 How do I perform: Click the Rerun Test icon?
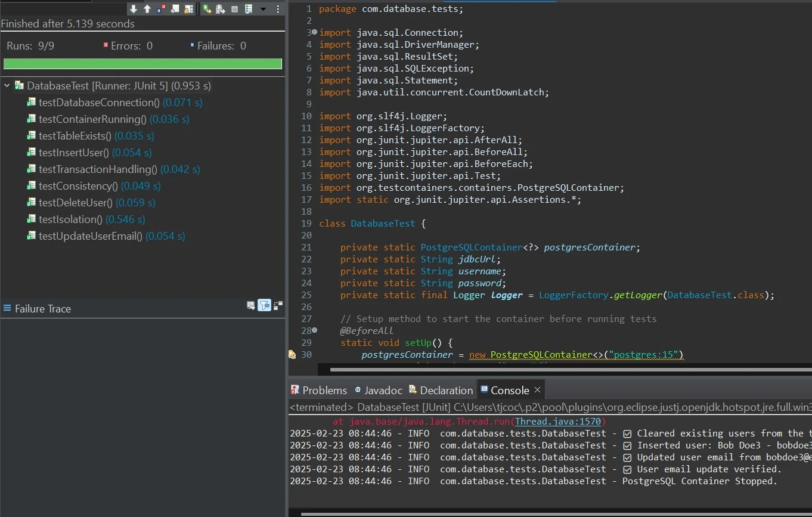pos(207,9)
